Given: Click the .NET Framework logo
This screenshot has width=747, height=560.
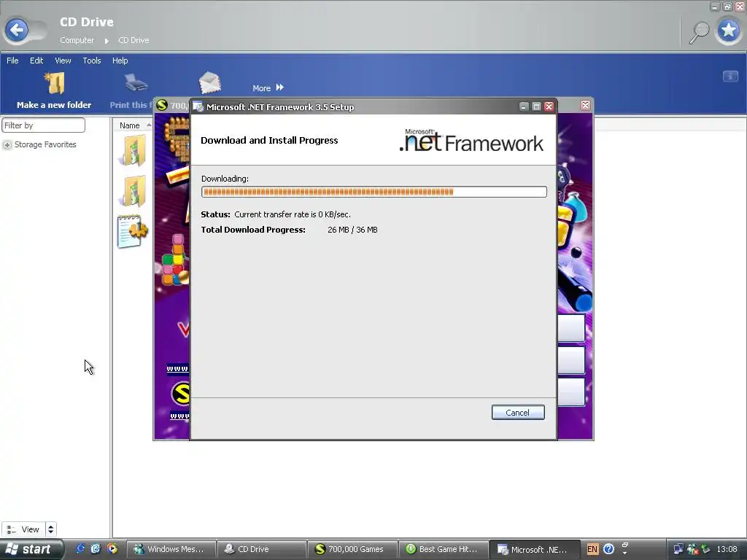Looking at the screenshot, I should tap(471, 141).
